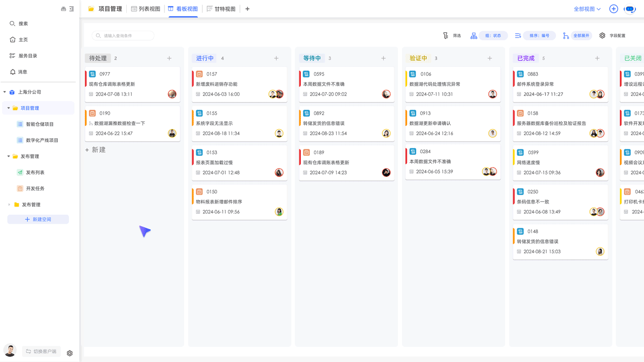644x362 pixels.
Task: Add a card to the 进行中 column with the plus
Action: point(276,58)
